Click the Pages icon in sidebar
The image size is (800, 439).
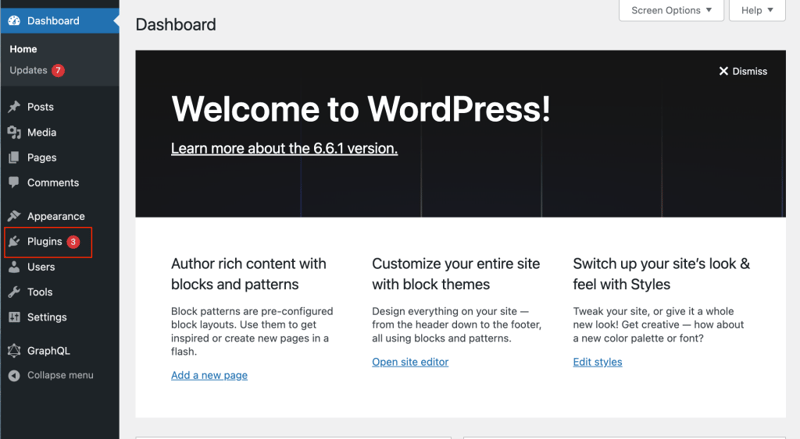pos(14,158)
